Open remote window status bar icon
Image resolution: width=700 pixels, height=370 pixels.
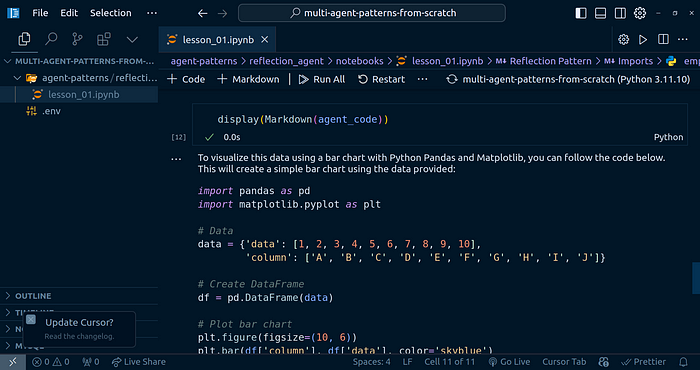pos(13,362)
